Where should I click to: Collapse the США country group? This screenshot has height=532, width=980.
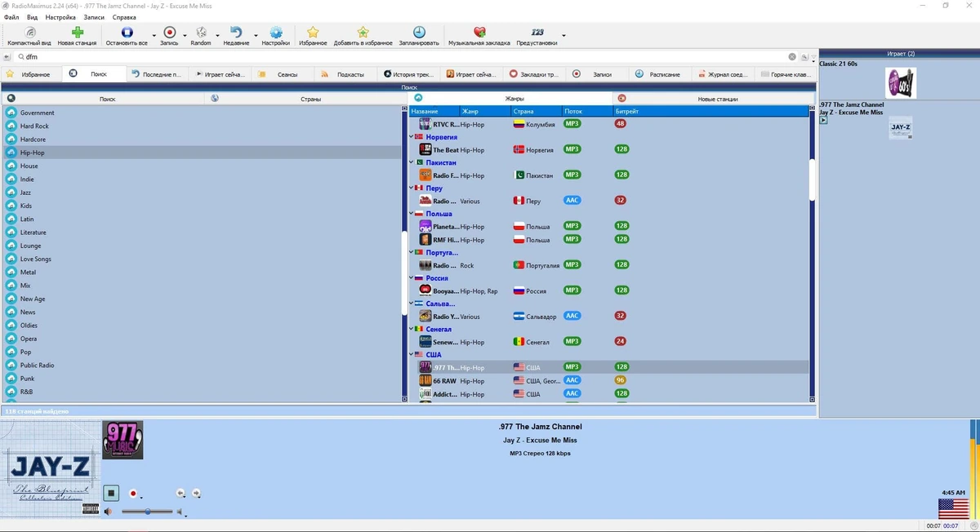click(412, 355)
